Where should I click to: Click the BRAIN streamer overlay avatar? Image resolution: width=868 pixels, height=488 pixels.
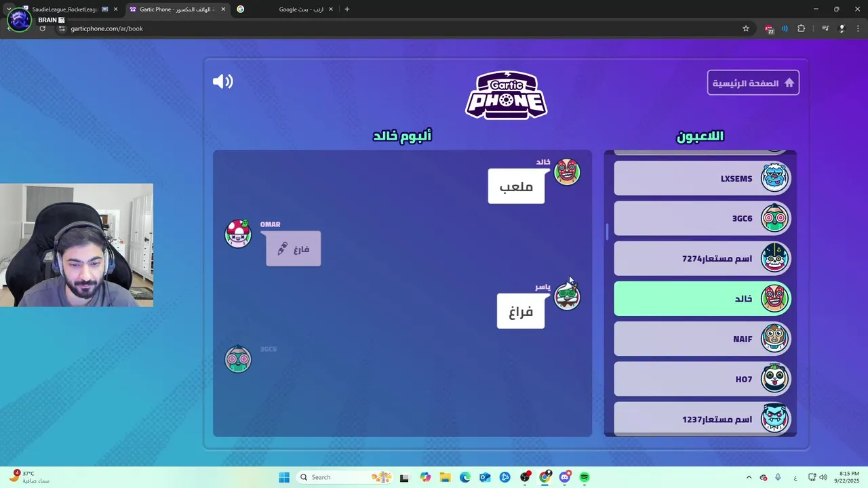click(19, 20)
